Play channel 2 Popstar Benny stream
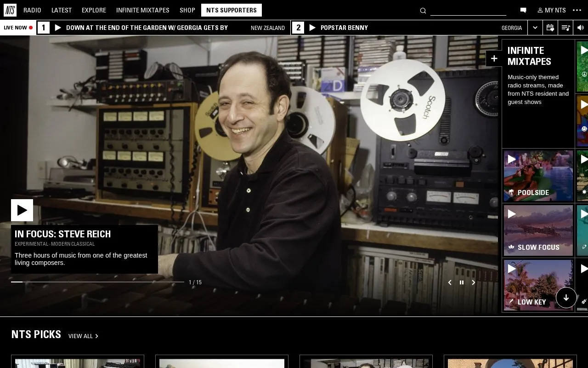 click(312, 28)
